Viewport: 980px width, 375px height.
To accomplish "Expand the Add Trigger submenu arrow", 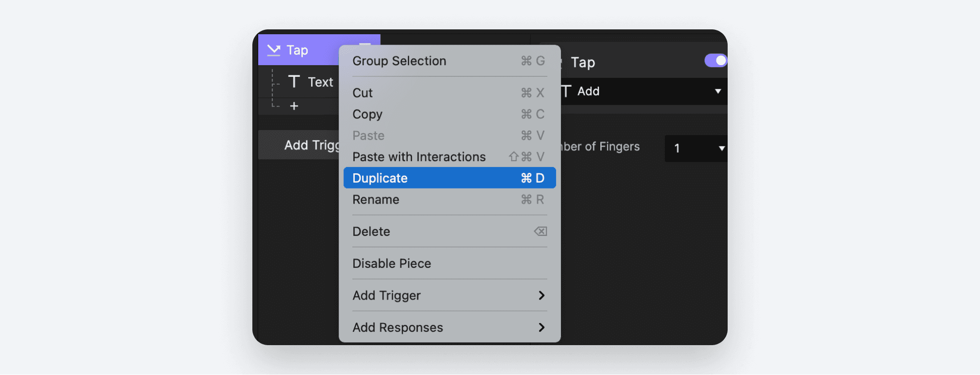I will click(x=542, y=295).
